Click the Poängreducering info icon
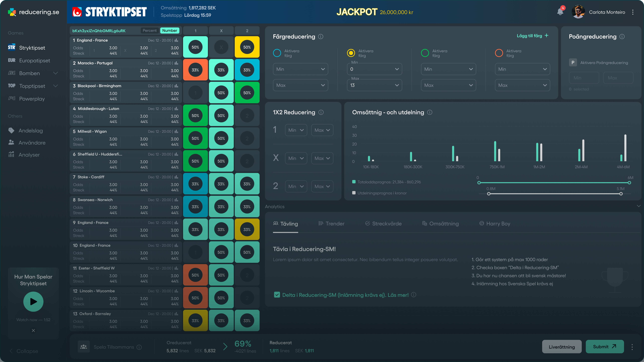644x362 pixels. [x=622, y=37]
